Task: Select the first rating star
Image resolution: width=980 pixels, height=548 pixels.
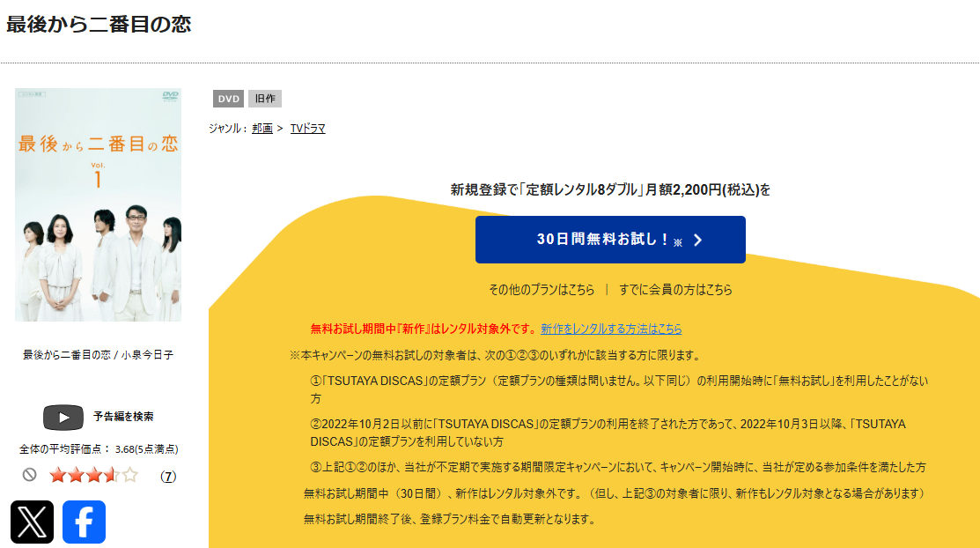Action: (57, 474)
